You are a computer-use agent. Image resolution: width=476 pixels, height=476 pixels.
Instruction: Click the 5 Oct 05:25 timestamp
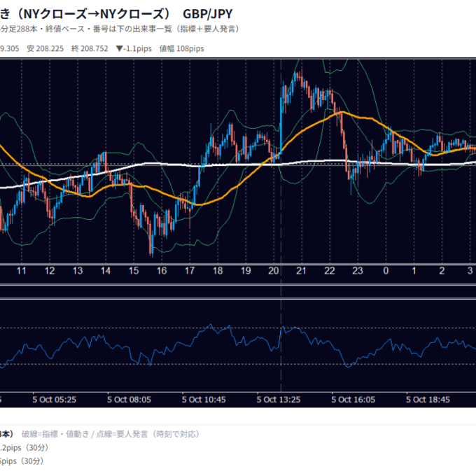[55, 400]
